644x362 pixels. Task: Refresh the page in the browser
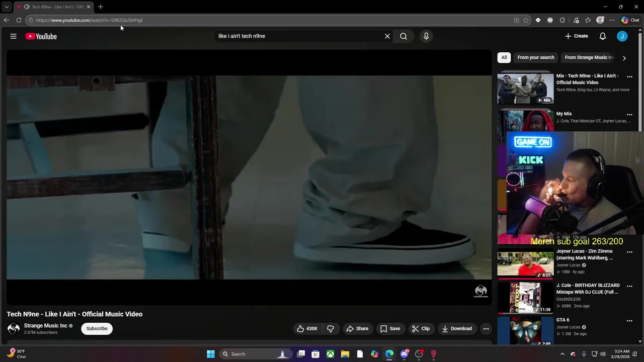19,20
